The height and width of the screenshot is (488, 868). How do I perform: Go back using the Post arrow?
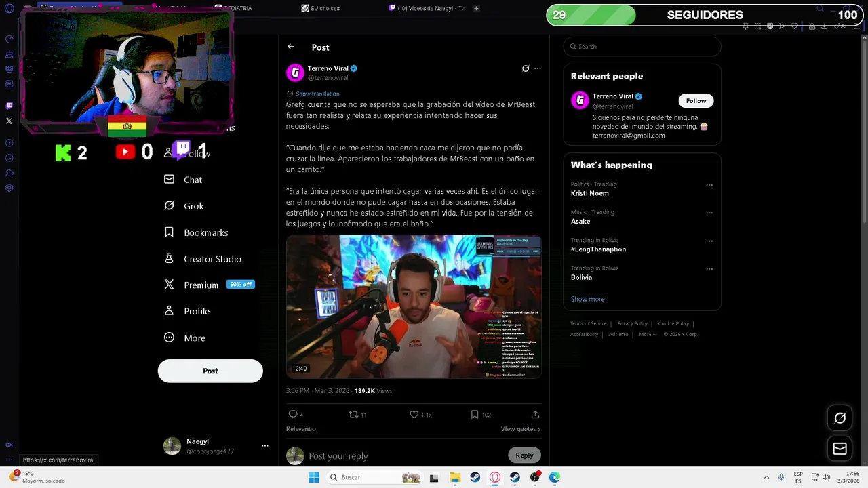click(x=291, y=47)
